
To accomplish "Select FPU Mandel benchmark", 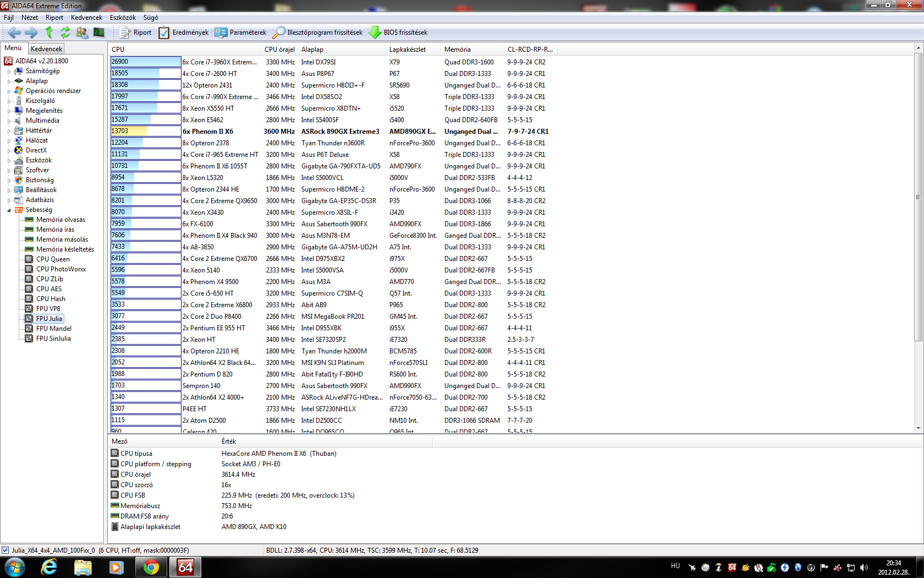I will (x=54, y=329).
